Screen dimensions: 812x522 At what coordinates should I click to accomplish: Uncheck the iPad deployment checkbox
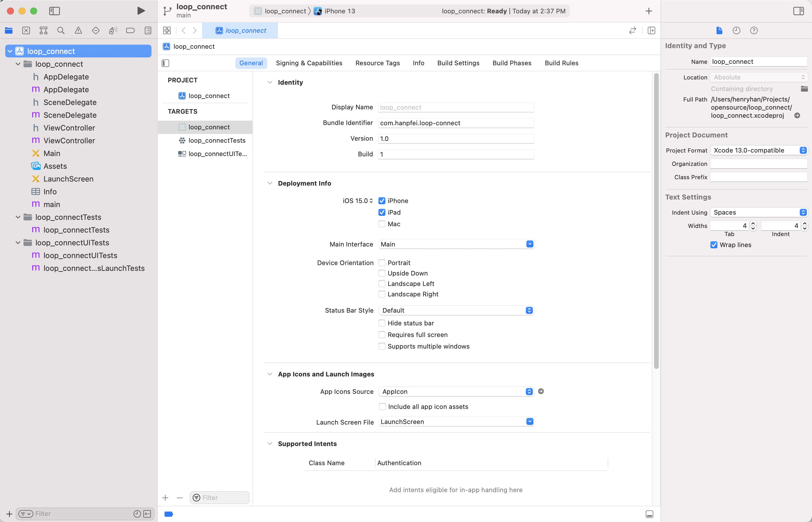coord(382,212)
